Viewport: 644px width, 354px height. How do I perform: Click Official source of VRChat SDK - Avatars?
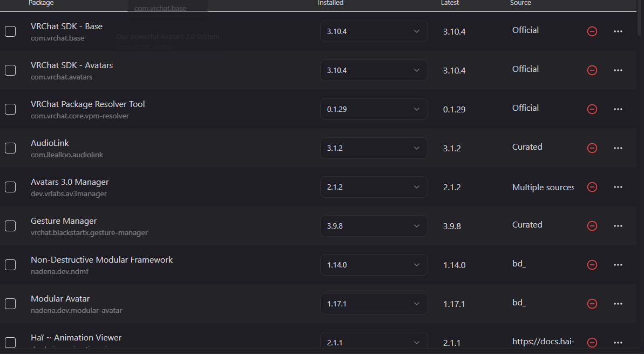click(525, 69)
